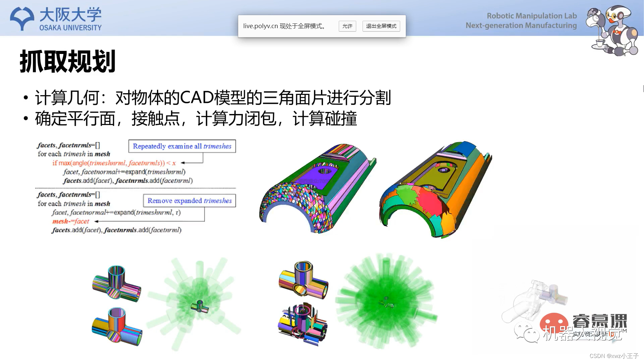Click the small tee model inside left green cloud
This screenshot has height=362, width=644.
[x=199, y=306]
